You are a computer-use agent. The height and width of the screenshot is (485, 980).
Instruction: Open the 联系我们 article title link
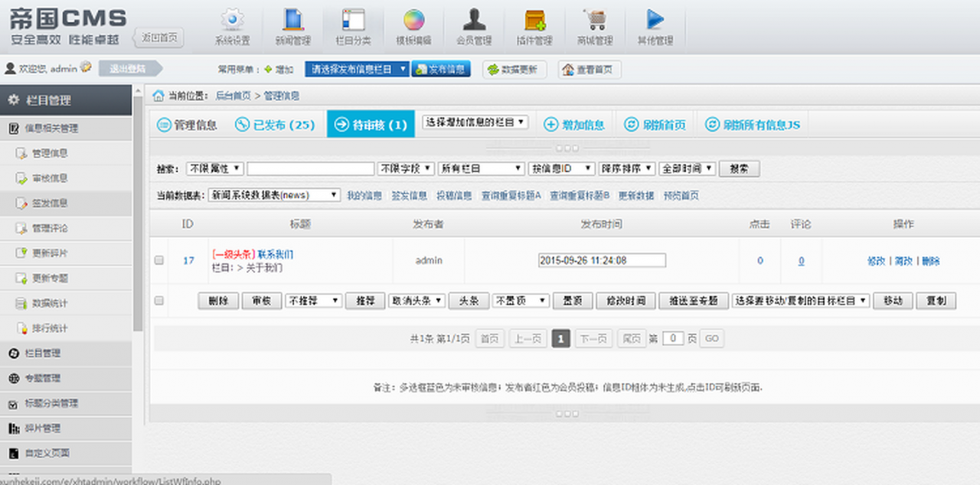point(276,254)
